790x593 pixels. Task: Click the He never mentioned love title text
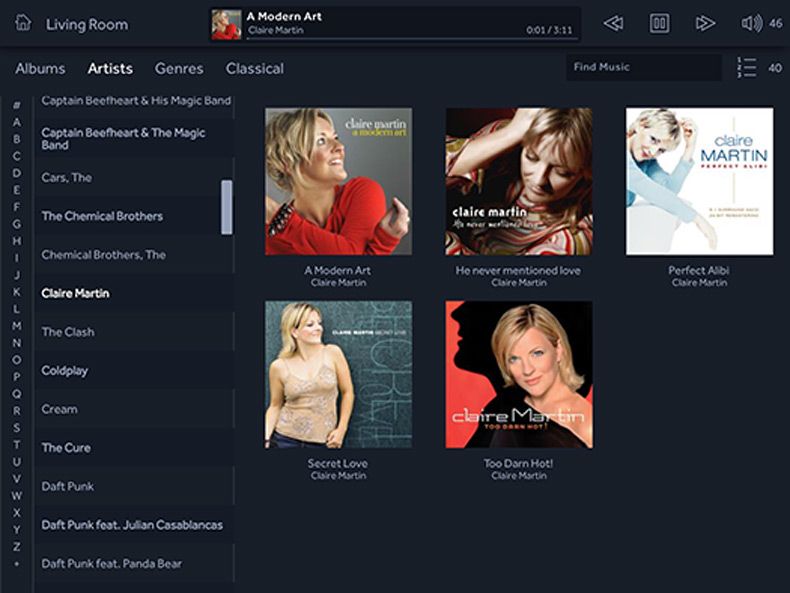click(x=518, y=271)
